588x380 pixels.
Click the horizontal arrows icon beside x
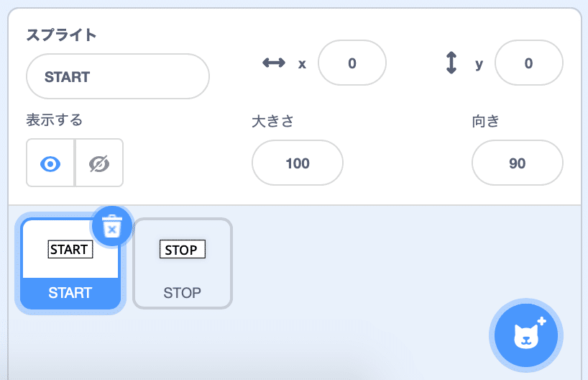coord(274,63)
